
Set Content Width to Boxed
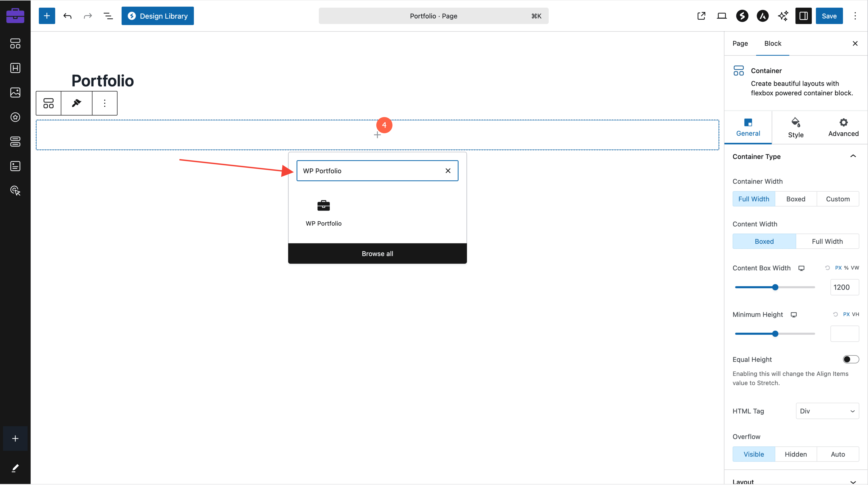click(764, 241)
